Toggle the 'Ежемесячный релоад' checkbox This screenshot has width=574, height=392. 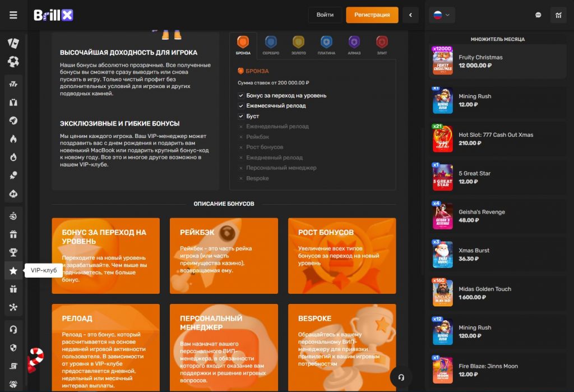pos(241,106)
